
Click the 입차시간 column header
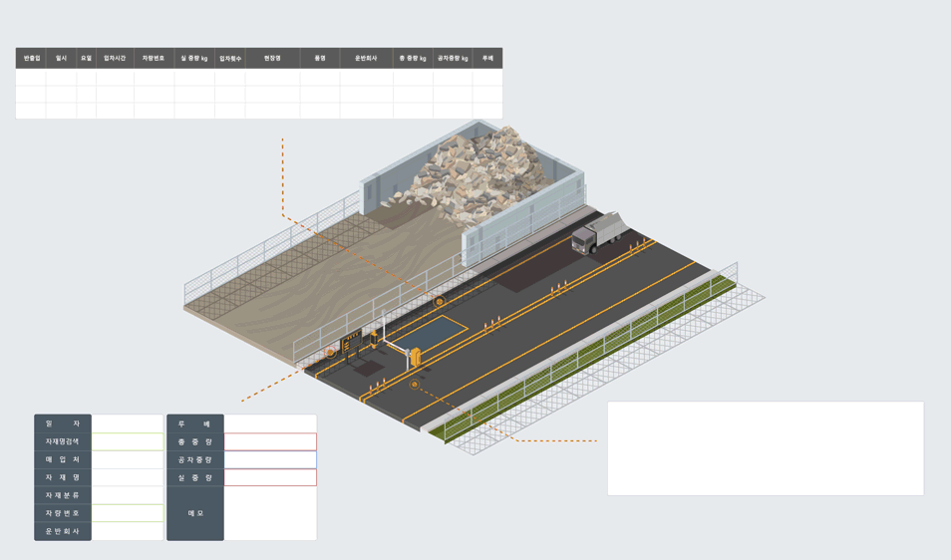115,59
